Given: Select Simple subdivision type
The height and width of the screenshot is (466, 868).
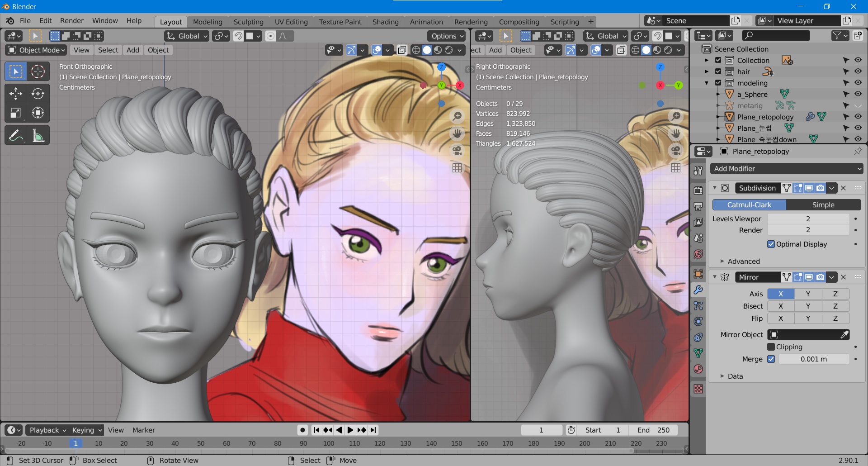Looking at the screenshot, I should (x=823, y=205).
